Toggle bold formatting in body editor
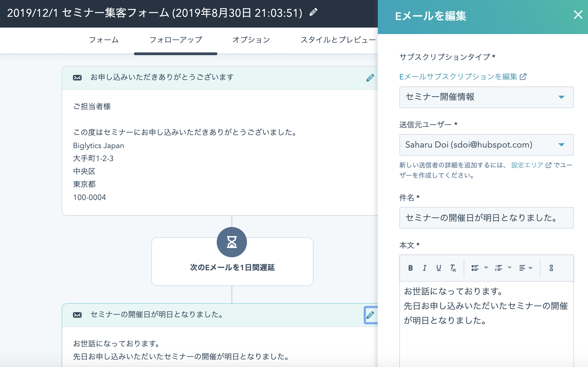588x367 pixels. coord(410,268)
